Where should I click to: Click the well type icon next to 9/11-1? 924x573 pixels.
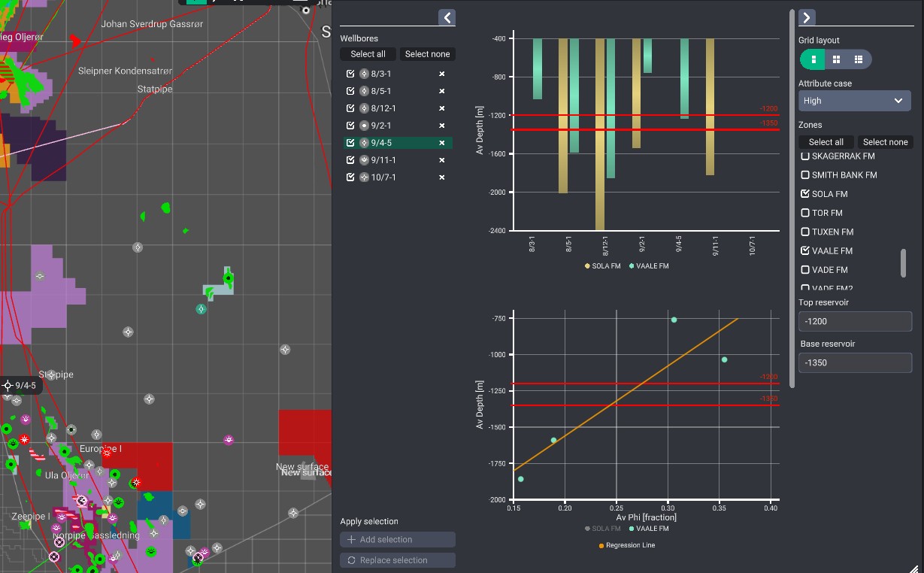(364, 160)
